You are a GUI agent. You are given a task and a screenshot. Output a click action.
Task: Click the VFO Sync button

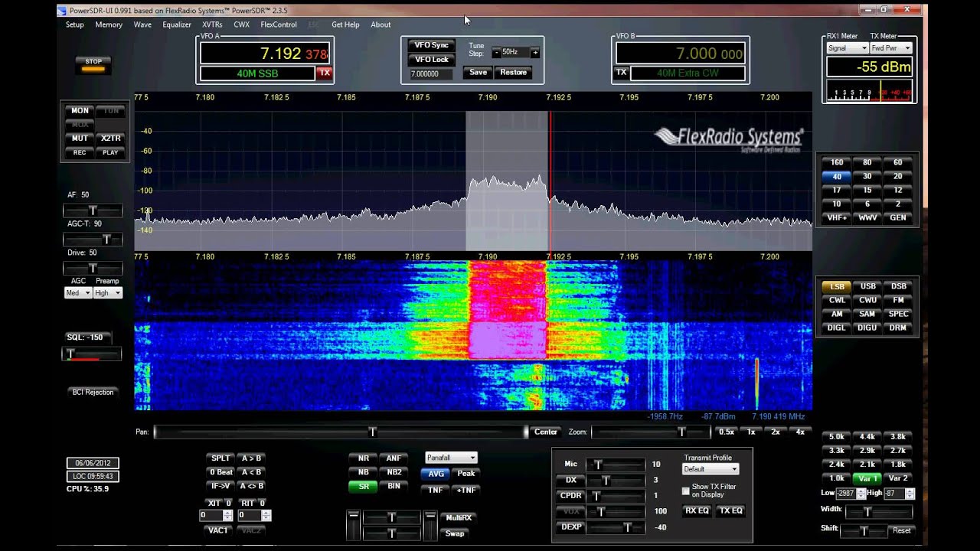[x=432, y=45]
